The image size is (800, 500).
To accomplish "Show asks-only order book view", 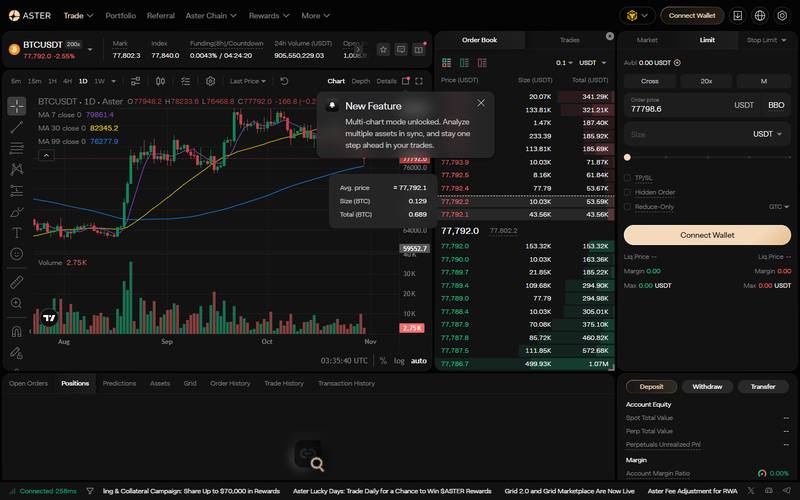I will click(482, 63).
